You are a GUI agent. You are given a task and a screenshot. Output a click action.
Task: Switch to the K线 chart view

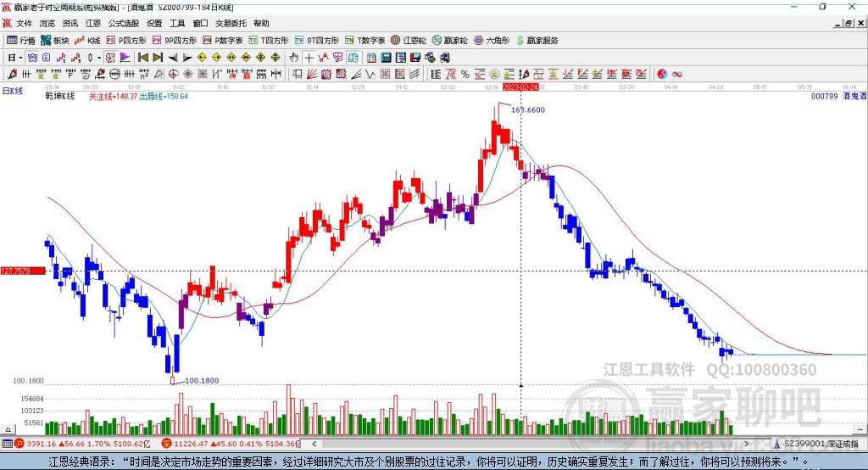tap(87, 41)
